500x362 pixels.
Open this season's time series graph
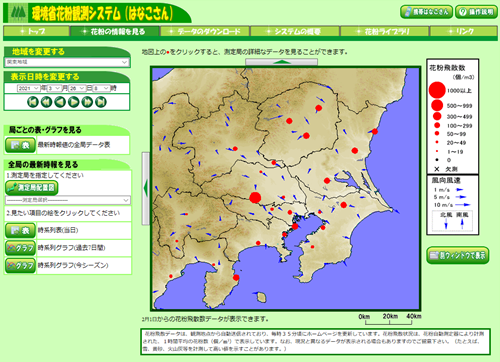(20, 266)
